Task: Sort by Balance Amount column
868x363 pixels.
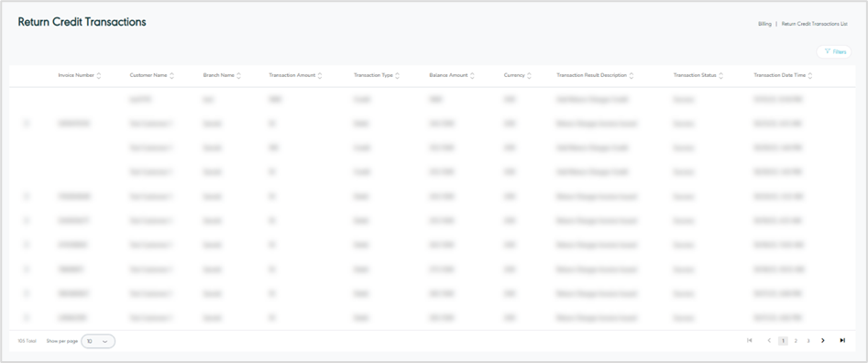Action: (452, 75)
